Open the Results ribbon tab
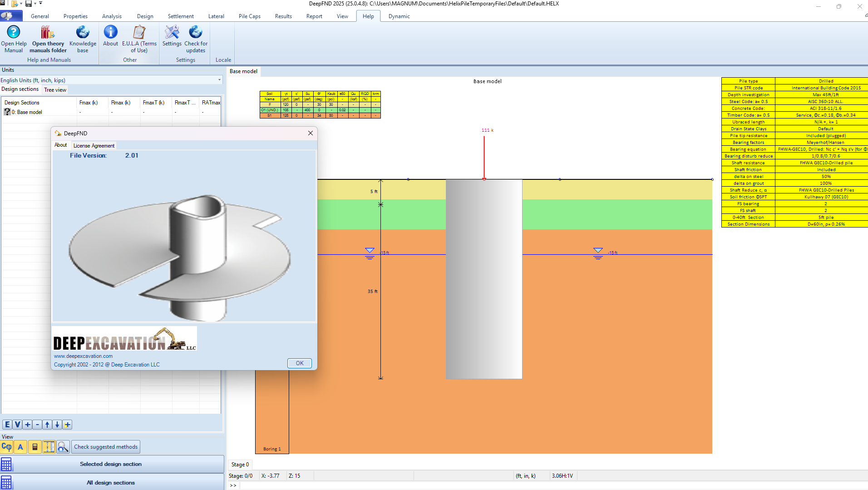Image resolution: width=868 pixels, height=490 pixels. pyautogui.click(x=283, y=16)
